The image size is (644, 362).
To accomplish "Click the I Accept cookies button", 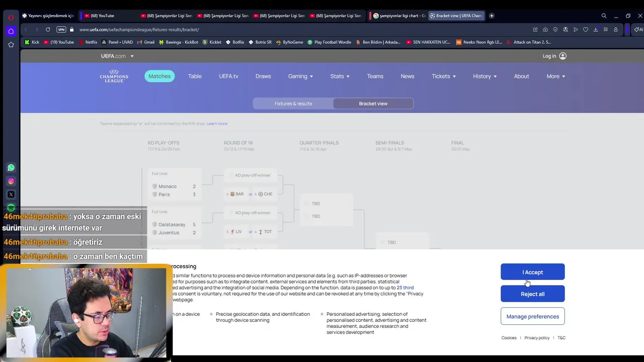I will [533, 272].
